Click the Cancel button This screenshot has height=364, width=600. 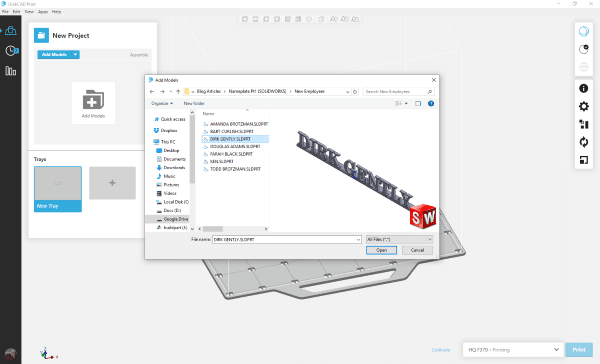pyautogui.click(x=417, y=250)
